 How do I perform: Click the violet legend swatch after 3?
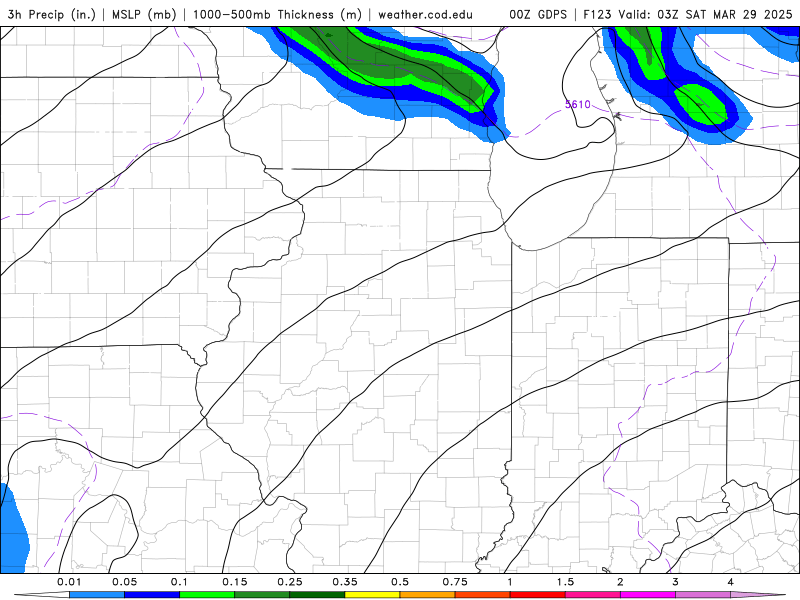pos(703,595)
